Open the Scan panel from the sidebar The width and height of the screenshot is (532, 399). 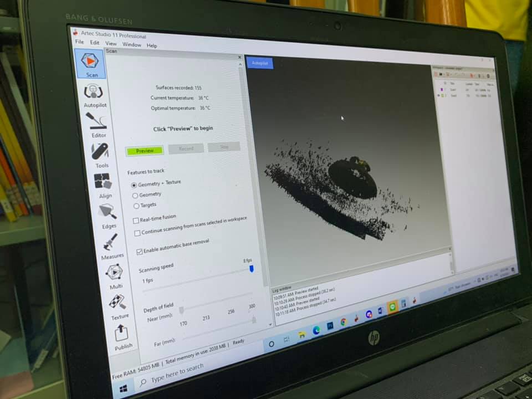pyautogui.click(x=90, y=64)
